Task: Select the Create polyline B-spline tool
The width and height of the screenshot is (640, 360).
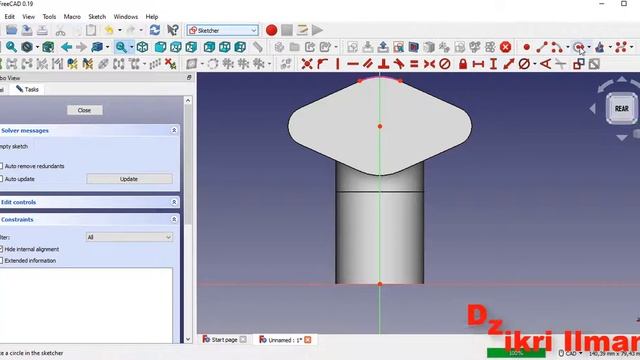Action: coord(621,47)
